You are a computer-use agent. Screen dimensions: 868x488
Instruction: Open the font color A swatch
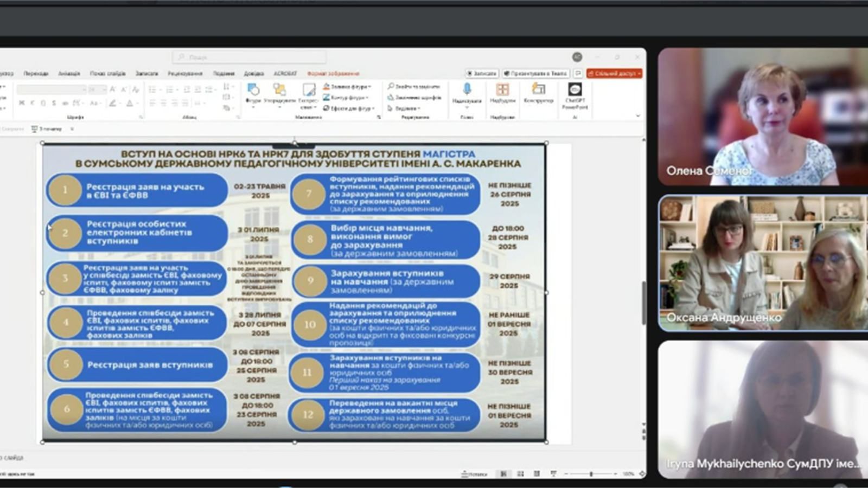pyautogui.click(x=130, y=102)
